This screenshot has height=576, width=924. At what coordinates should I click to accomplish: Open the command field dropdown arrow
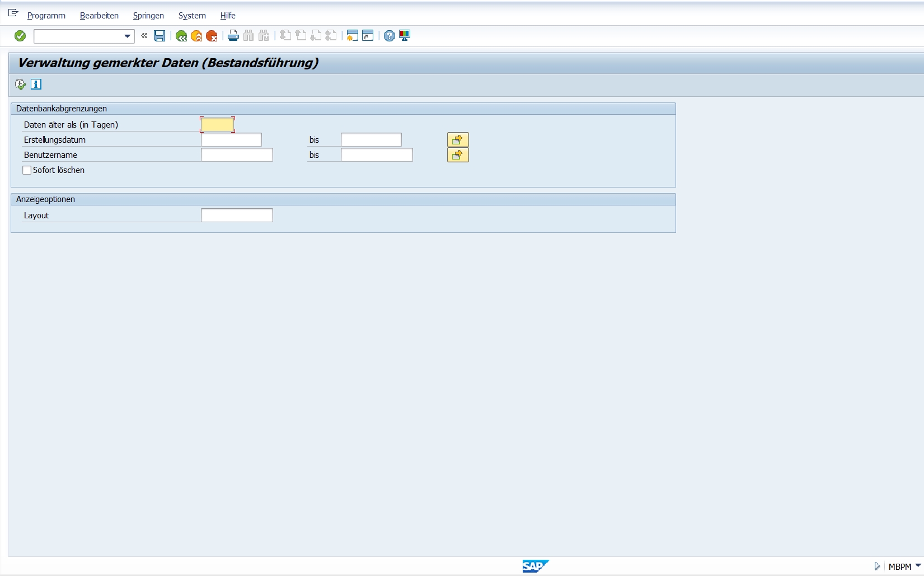click(127, 36)
